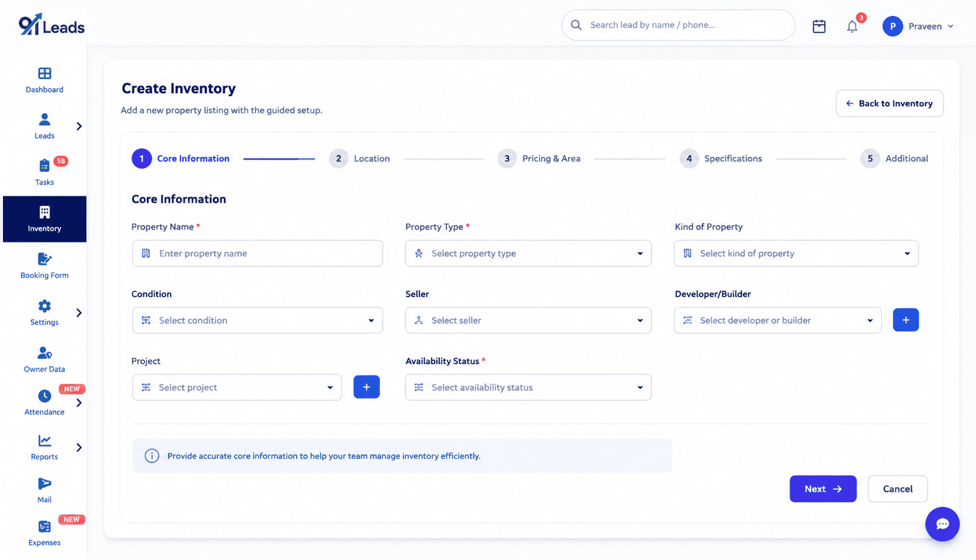Open the Condition dropdown
Image resolution: width=976 pixels, height=560 pixels.
(x=257, y=320)
